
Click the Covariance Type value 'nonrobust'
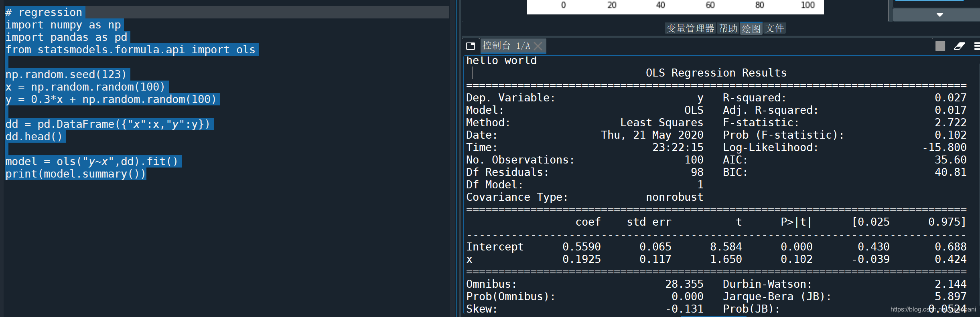(x=675, y=197)
